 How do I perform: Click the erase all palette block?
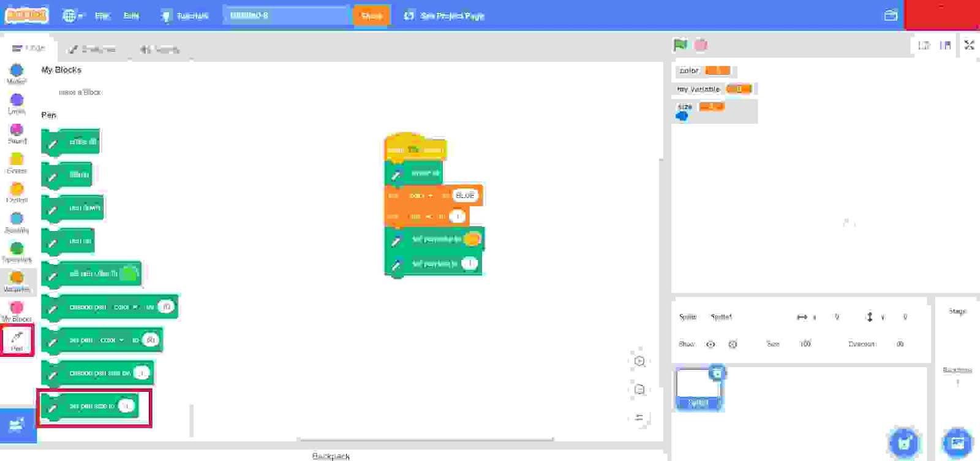coord(70,142)
